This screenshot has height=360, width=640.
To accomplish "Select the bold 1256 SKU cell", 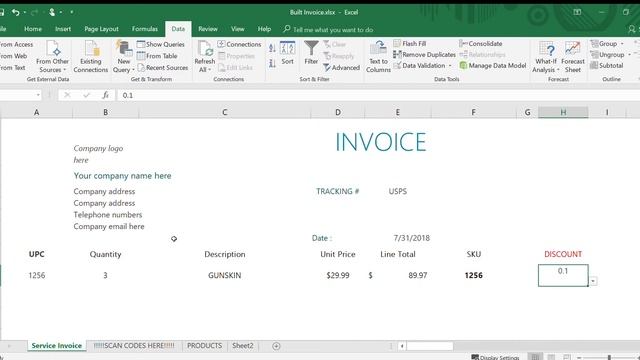I will tap(473, 275).
